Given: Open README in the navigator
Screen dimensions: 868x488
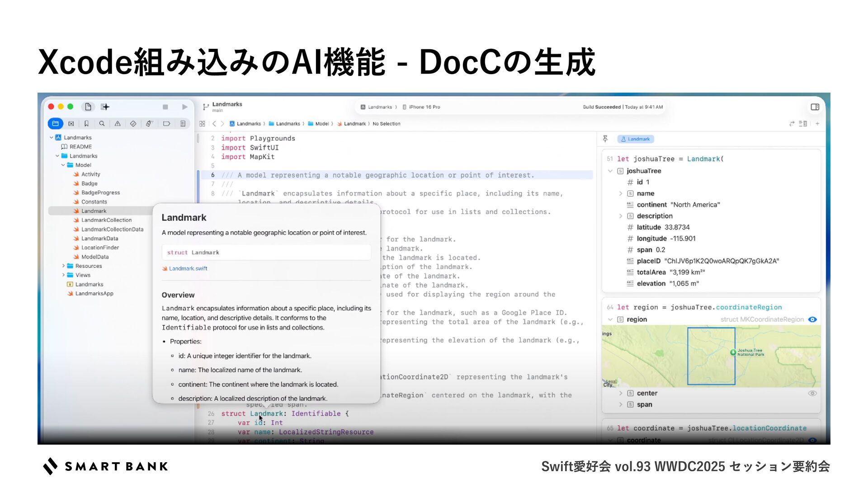Looking at the screenshot, I should [x=76, y=146].
